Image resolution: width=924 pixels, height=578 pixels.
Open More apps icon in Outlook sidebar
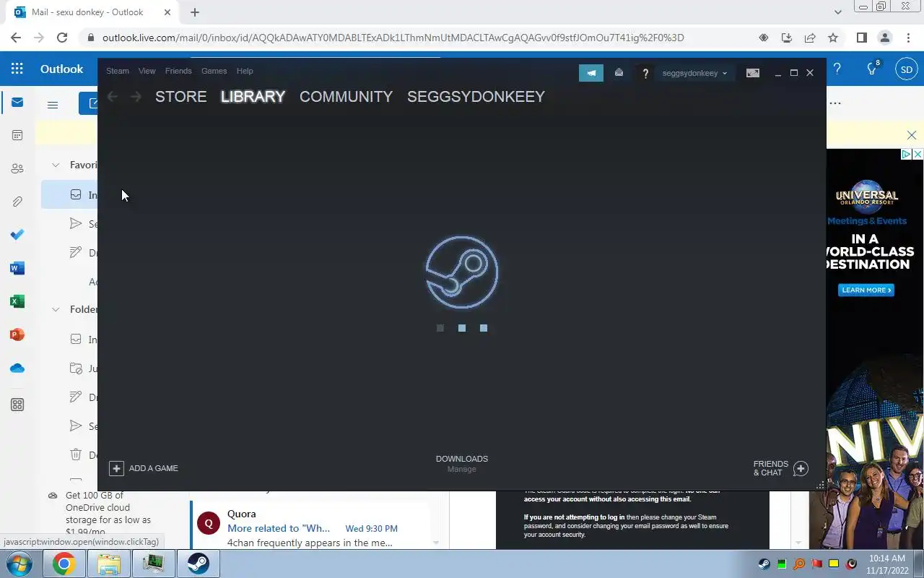[17, 405]
